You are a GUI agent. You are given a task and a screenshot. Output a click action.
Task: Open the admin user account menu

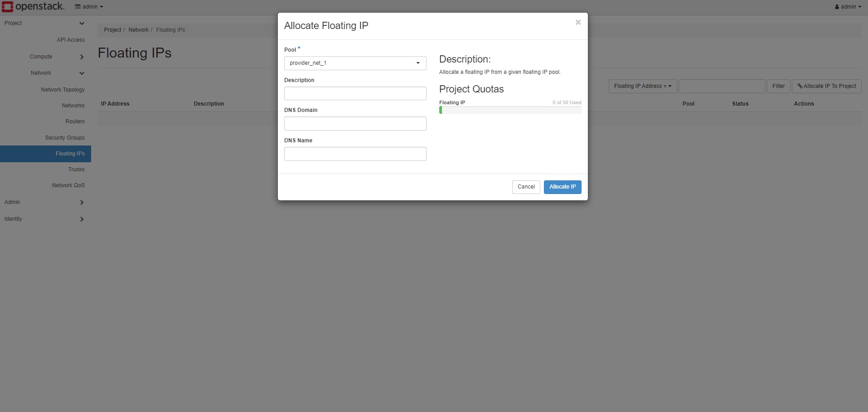[x=848, y=7]
